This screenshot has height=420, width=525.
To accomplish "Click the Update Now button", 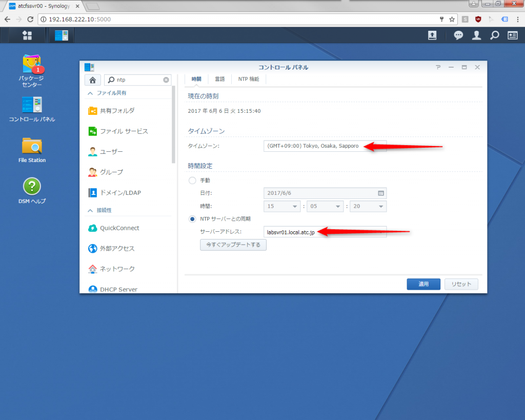I will (x=233, y=245).
